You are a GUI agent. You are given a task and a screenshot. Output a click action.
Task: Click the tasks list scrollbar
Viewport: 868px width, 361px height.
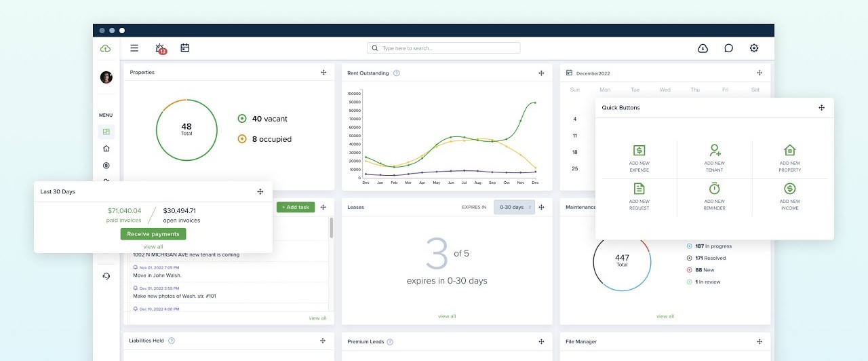click(x=331, y=228)
